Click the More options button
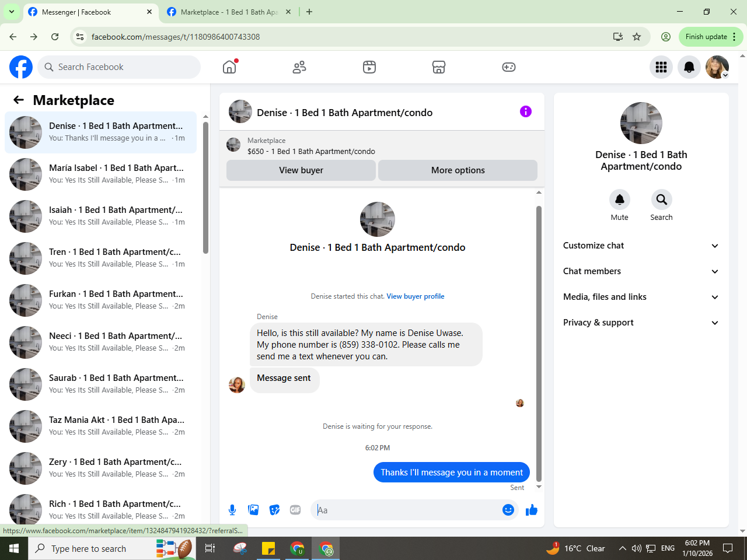 coord(458,170)
